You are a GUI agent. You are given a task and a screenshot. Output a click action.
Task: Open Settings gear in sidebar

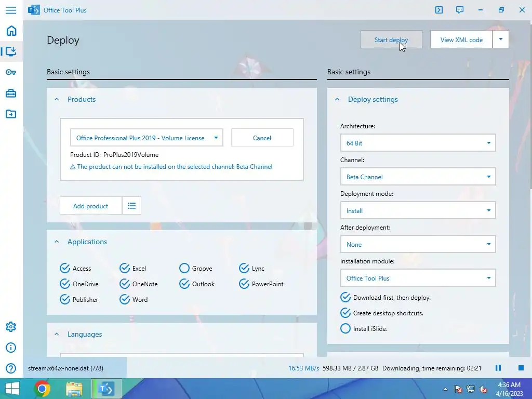click(11, 327)
